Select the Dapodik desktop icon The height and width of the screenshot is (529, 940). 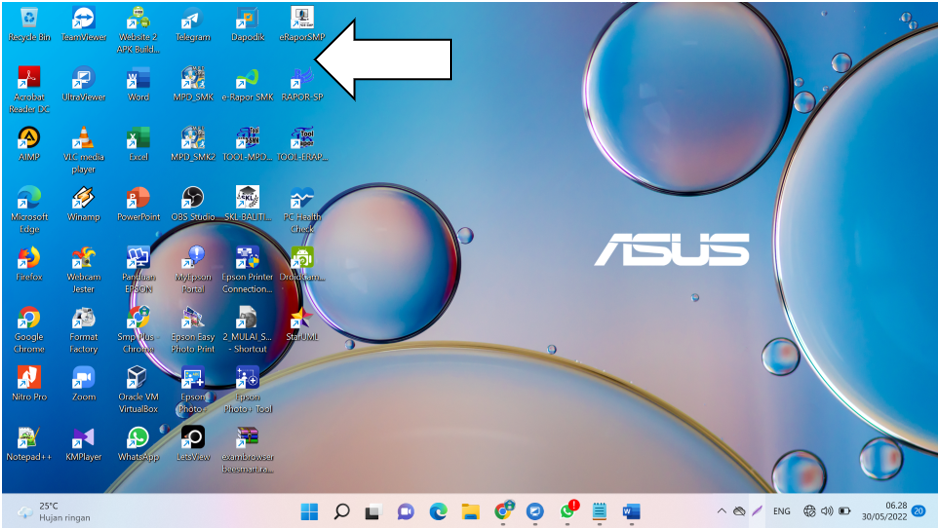pos(247,20)
